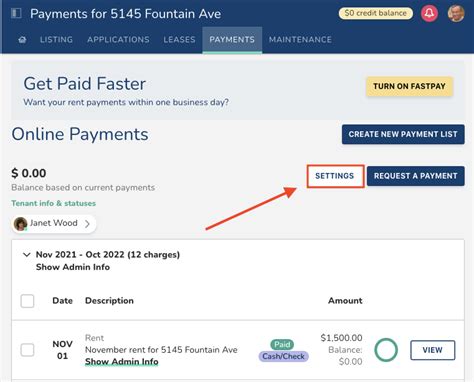Open the user profile avatar
The height and width of the screenshot is (382, 474).
[456, 13]
